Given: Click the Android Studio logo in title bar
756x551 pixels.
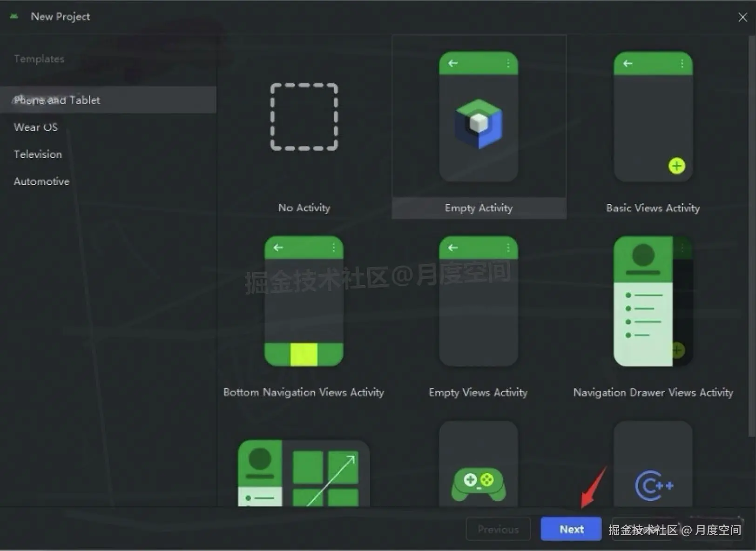Looking at the screenshot, I should tap(14, 15).
